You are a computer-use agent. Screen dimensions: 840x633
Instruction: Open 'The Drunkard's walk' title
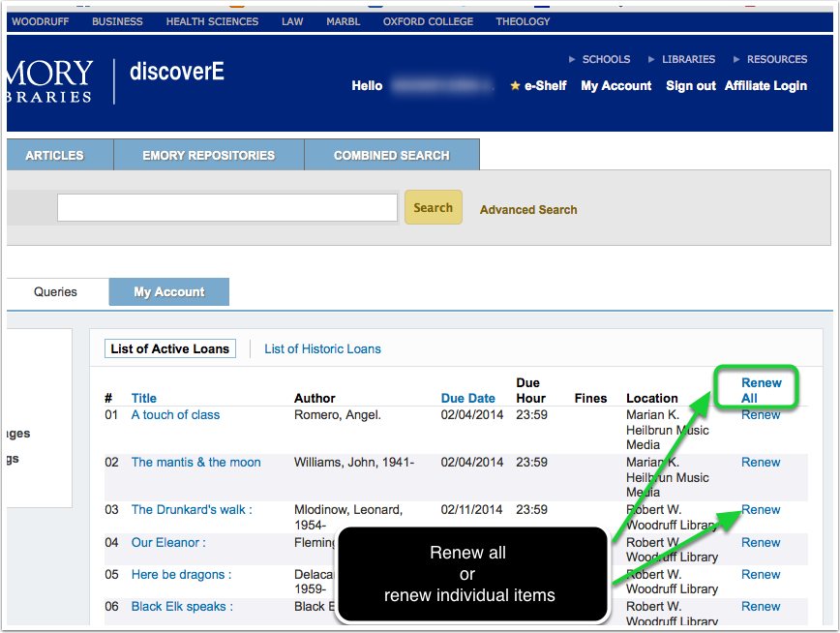tap(191, 509)
